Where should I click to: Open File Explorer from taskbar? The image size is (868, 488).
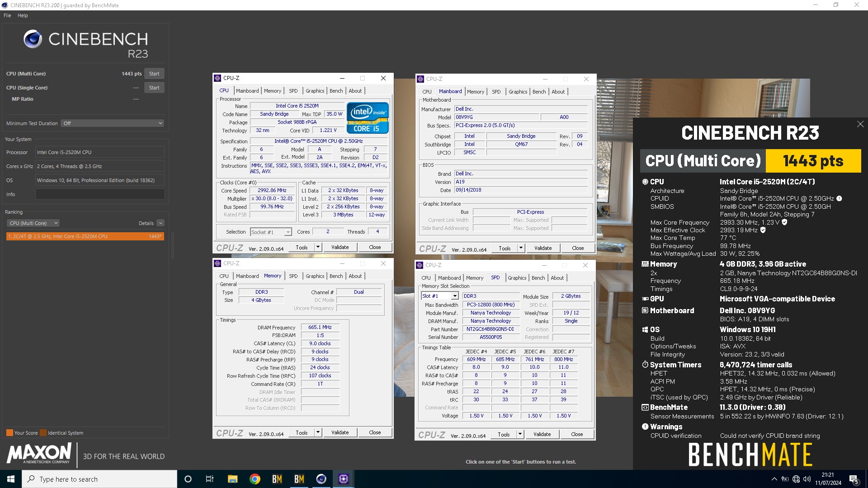pyautogui.click(x=232, y=479)
